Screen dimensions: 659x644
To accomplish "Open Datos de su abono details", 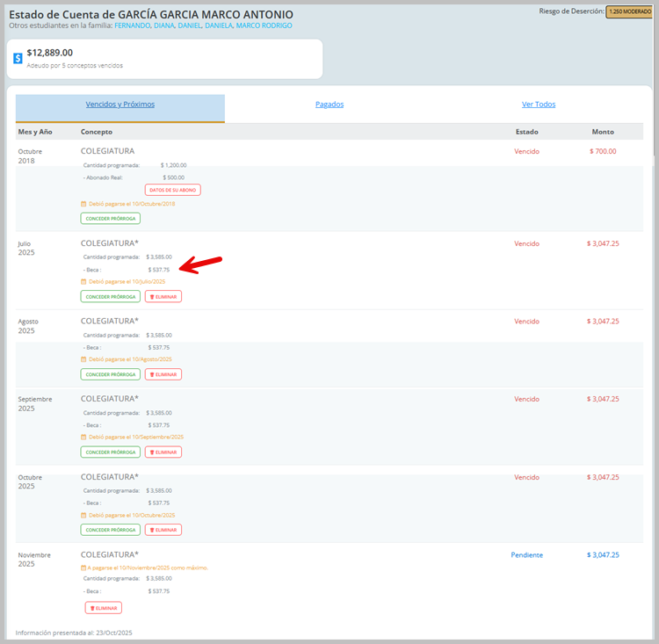I will pyautogui.click(x=173, y=190).
